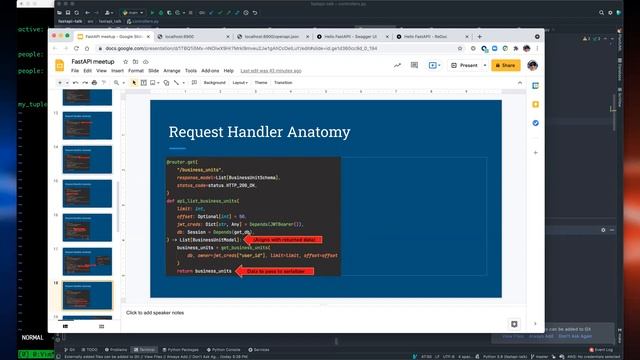Print the presentation with the printer icon
The width and height of the screenshot is (640, 360).
click(94, 83)
